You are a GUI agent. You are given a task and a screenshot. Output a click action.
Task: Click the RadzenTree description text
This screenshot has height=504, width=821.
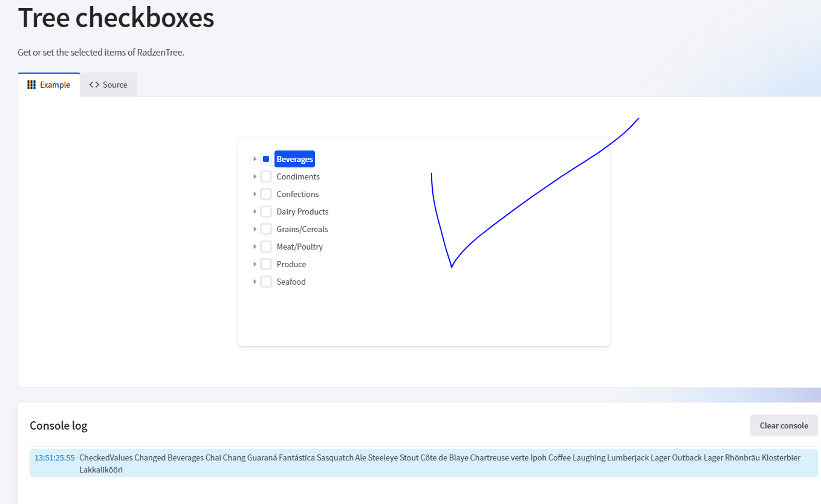101,53
